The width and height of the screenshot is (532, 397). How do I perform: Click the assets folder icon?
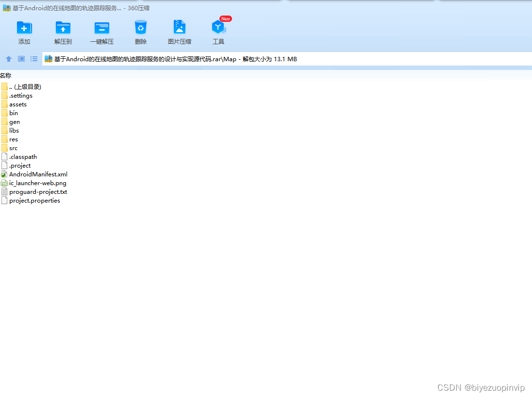(x=4, y=104)
